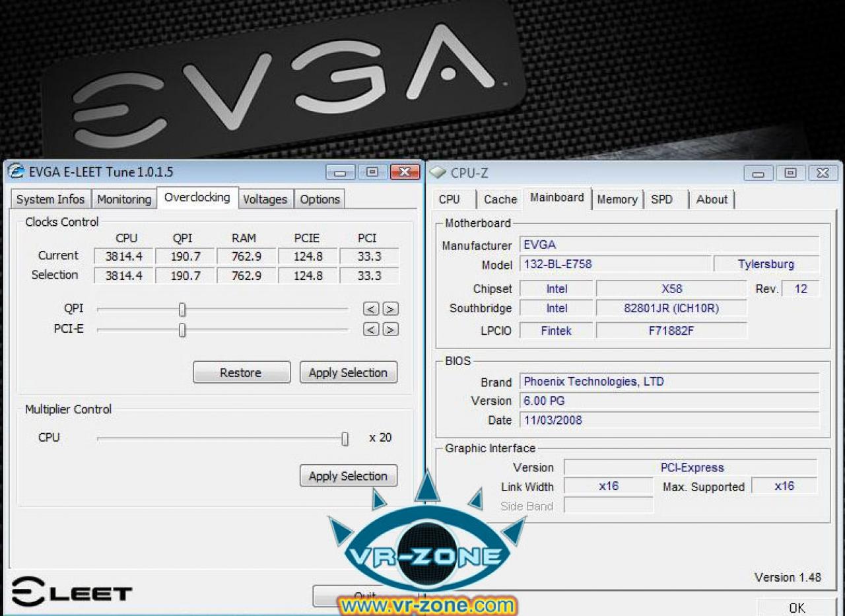Click the Selection CPU value 3814.4
The height and width of the screenshot is (616, 845).
[x=124, y=275]
